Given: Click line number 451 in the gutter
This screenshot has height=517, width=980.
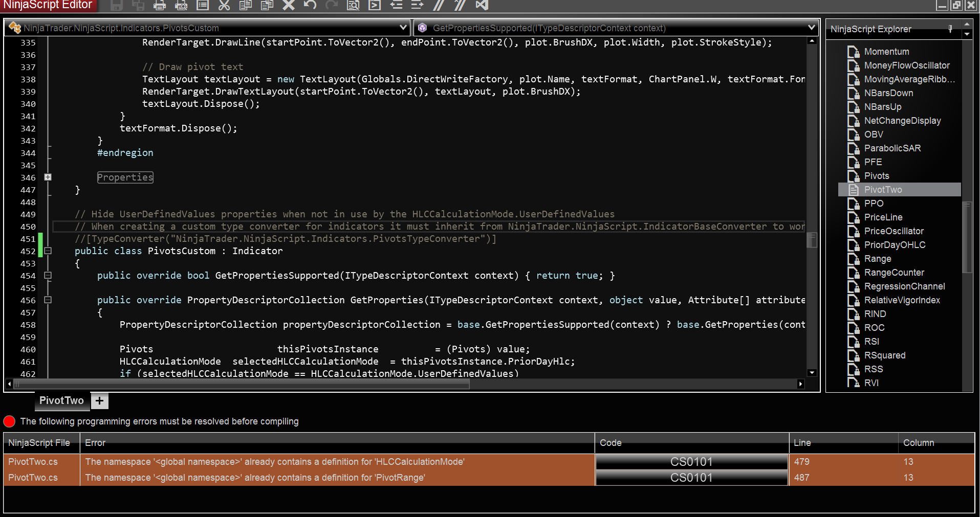Looking at the screenshot, I should [28, 239].
